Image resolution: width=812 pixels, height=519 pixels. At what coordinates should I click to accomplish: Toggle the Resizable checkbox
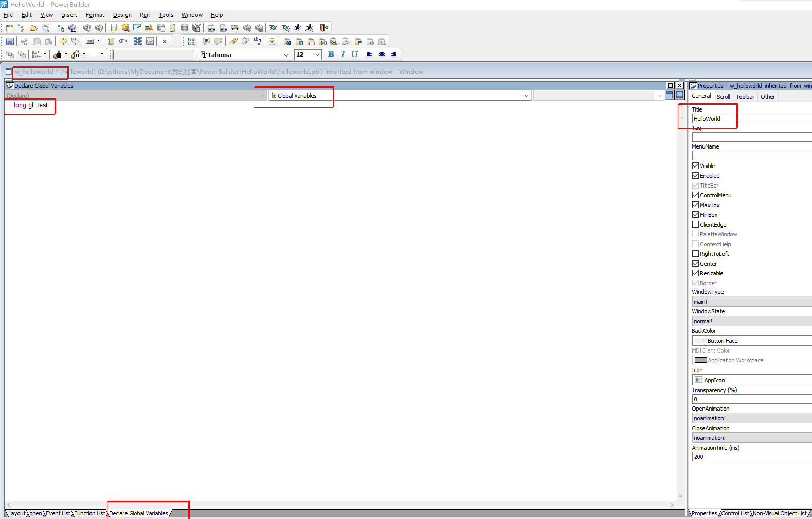point(695,273)
